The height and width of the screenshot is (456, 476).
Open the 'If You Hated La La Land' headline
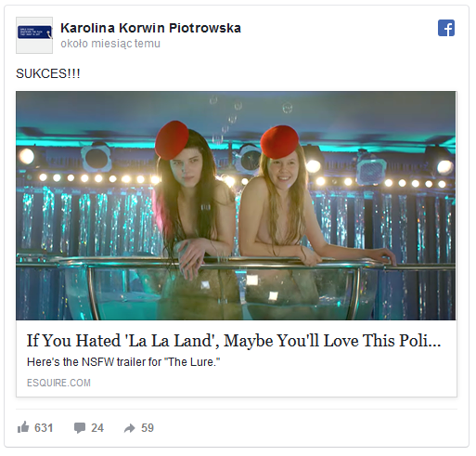click(x=234, y=341)
